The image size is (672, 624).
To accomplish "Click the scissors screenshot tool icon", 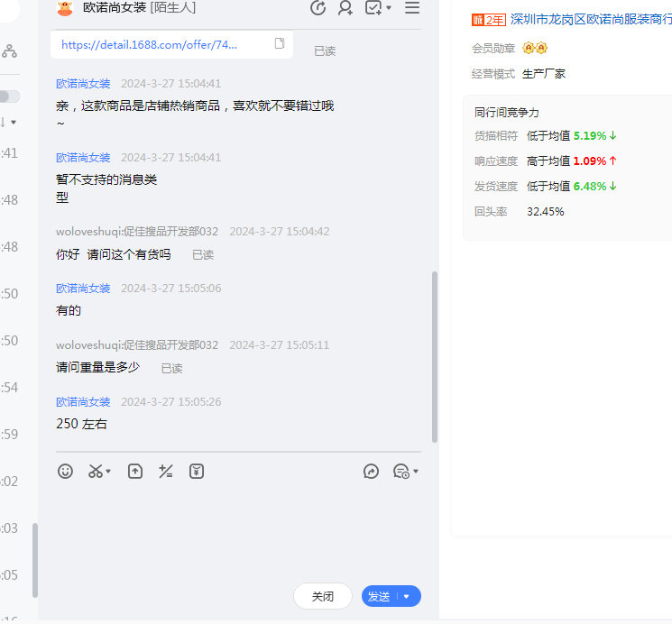I will [95, 471].
